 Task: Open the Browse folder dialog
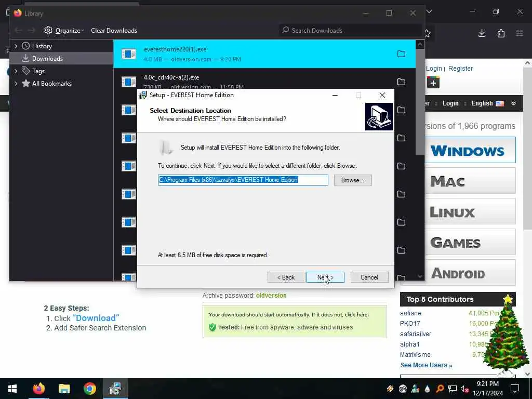(353, 180)
